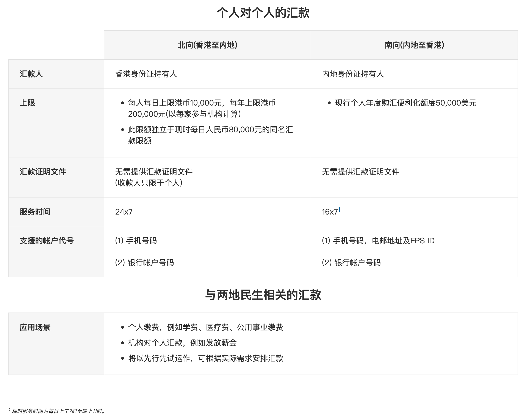
Task: Click the heading 与两地民生相关的汇款
Action: tap(263, 295)
